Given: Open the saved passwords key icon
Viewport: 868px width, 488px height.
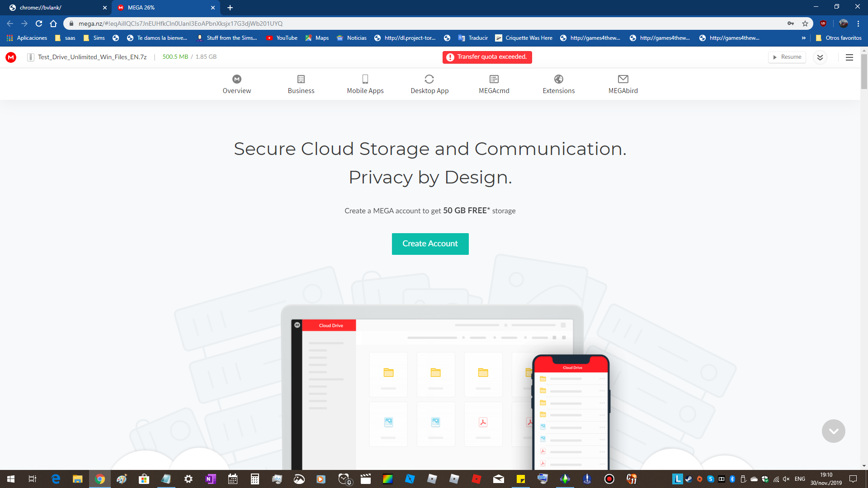Looking at the screenshot, I should (x=791, y=23).
